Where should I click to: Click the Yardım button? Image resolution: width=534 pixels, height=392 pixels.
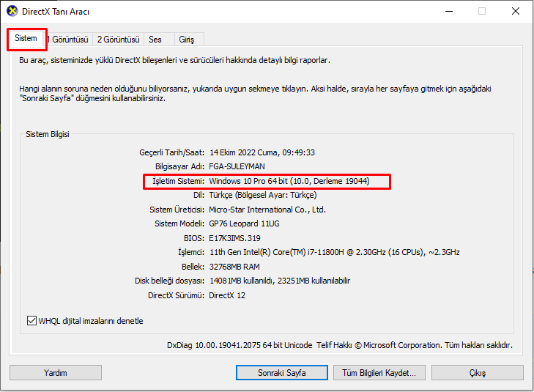tap(56, 373)
